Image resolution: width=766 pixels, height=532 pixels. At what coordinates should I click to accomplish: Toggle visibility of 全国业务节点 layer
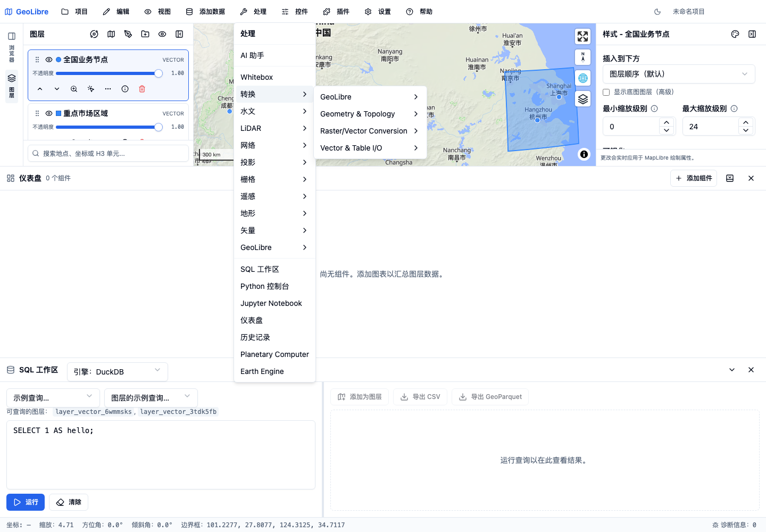tap(49, 60)
